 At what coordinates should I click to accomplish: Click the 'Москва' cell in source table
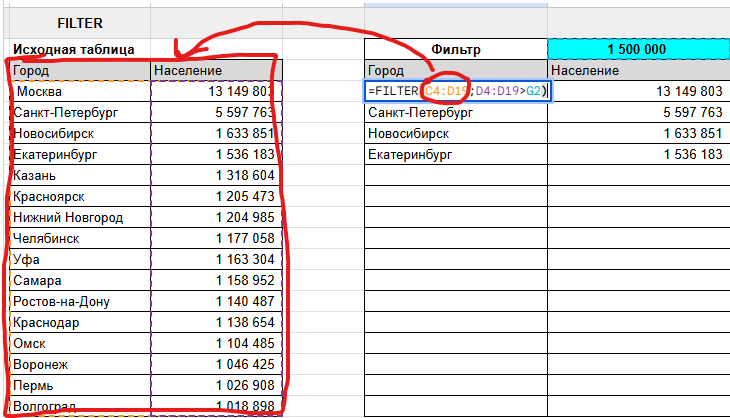pos(80,91)
